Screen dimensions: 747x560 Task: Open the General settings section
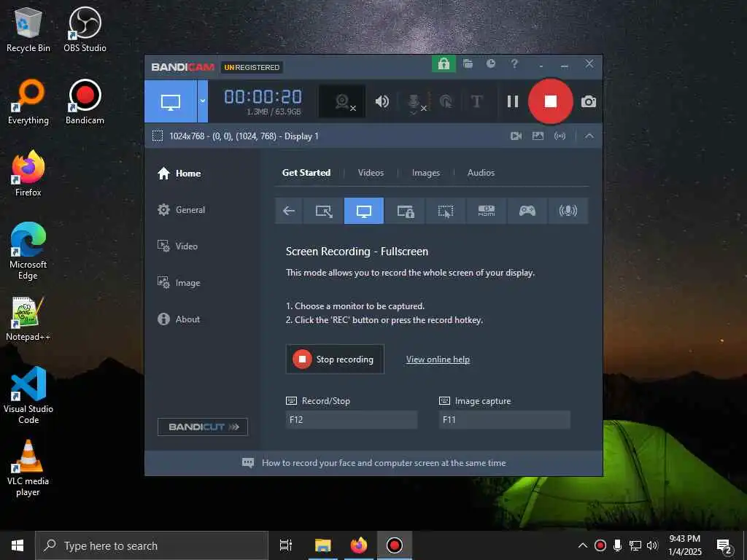(181, 209)
